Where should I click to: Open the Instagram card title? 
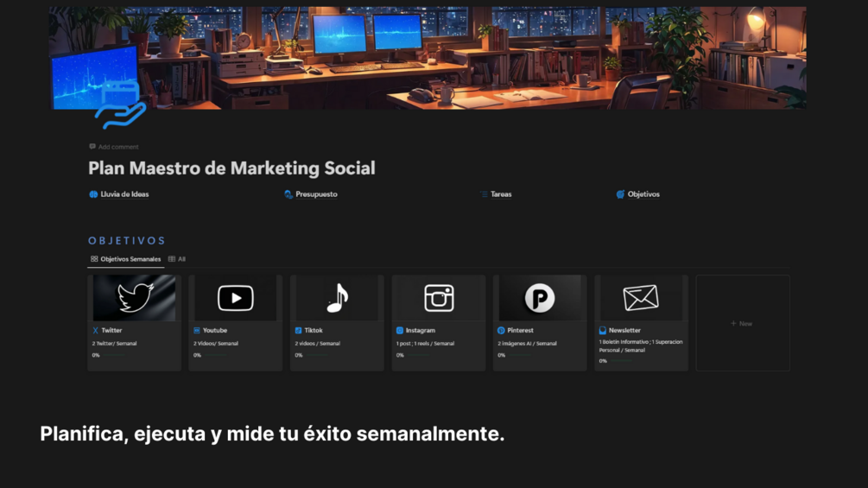point(420,330)
